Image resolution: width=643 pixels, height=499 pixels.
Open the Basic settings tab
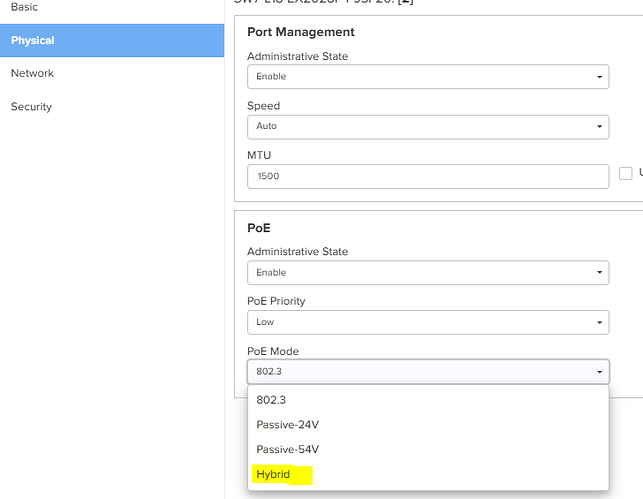tap(26, 6)
